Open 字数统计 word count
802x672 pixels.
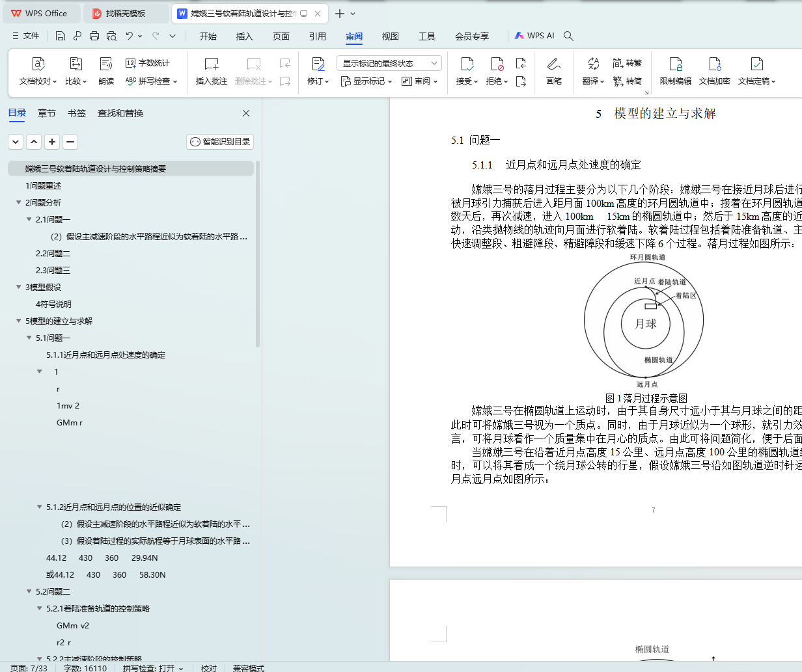[x=148, y=63]
